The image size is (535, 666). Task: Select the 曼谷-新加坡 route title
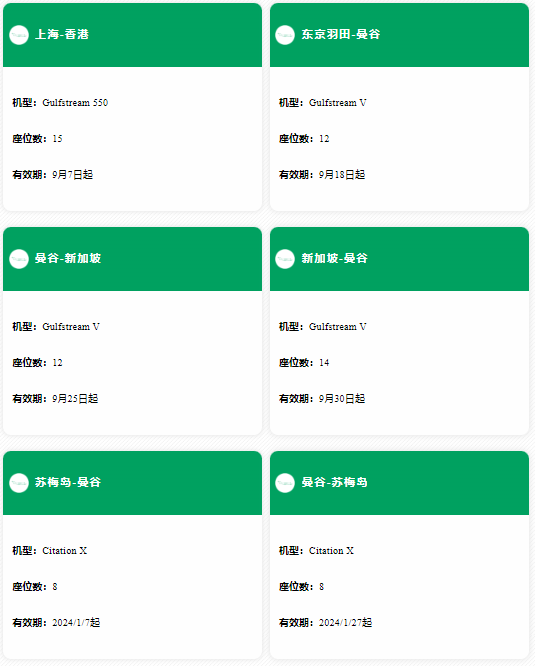(x=68, y=258)
